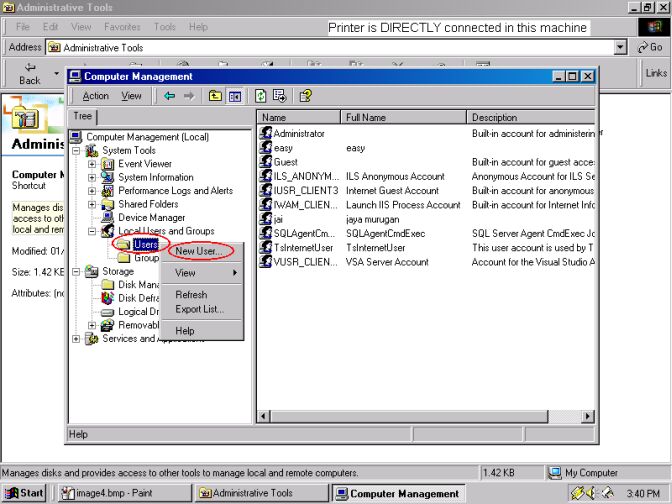672x504 pixels.
Task: Choose Export List from context menu
Action: click(199, 309)
